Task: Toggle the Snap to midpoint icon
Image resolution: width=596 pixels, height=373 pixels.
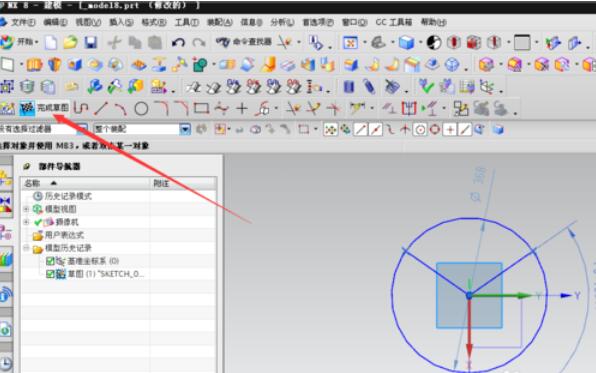Action: pyautogui.click(x=376, y=130)
